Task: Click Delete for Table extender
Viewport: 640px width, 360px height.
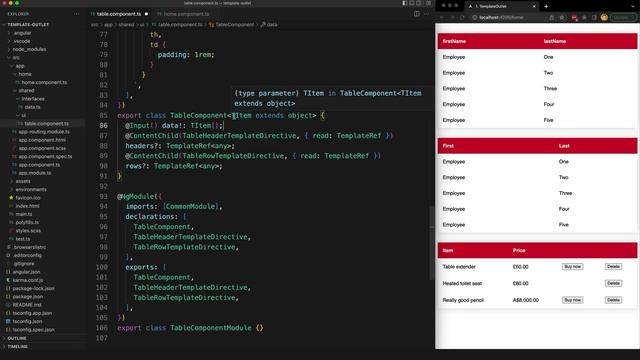Action: 613,267
